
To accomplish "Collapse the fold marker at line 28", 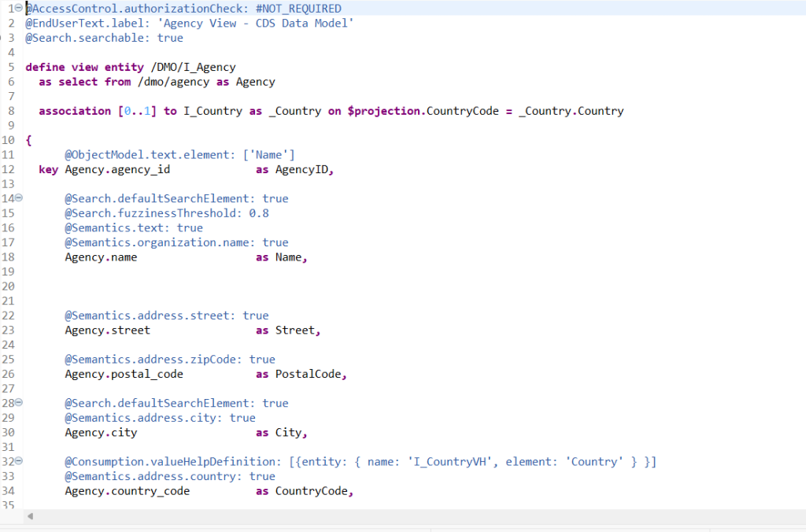I will tap(18, 403).
